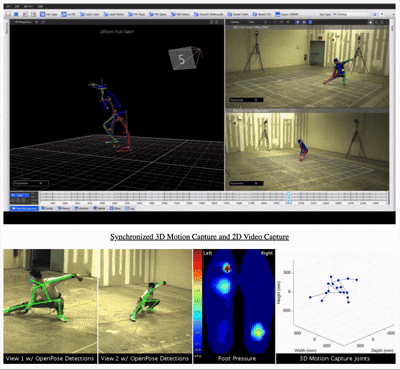Run the Fill1 Rigid pipeline button
The image size is (400, 370).
pyautogui.click(x=136, y=14)
